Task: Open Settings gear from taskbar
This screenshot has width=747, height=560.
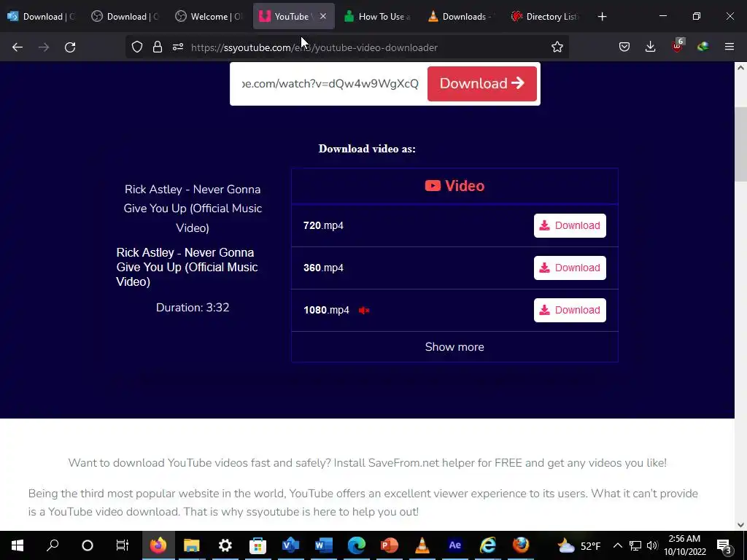Action: [x=225, y=545]
